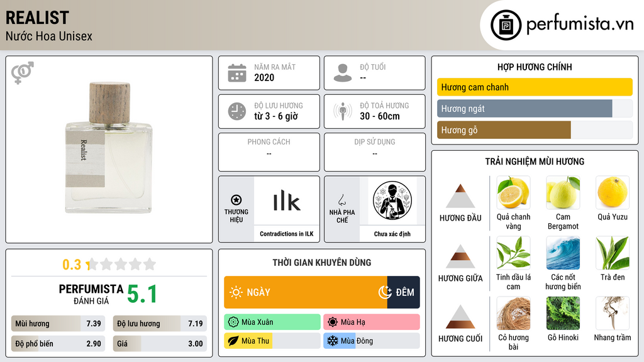Click the 0.3 user rating value

pyautogui.click(x=72, y=265)
